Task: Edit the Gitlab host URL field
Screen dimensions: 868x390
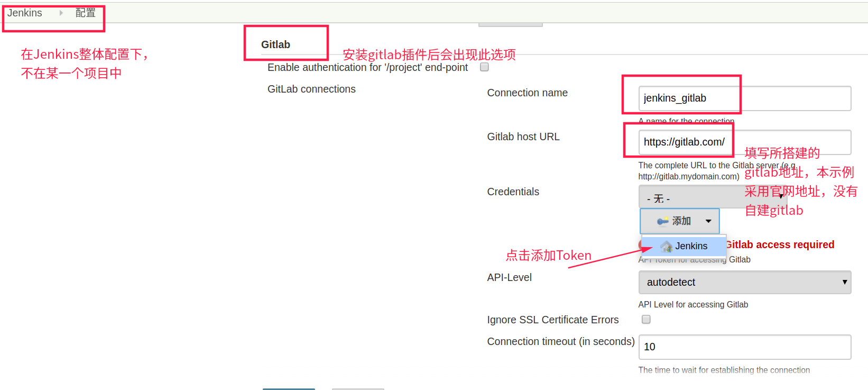Action: (x=744, y=142)
